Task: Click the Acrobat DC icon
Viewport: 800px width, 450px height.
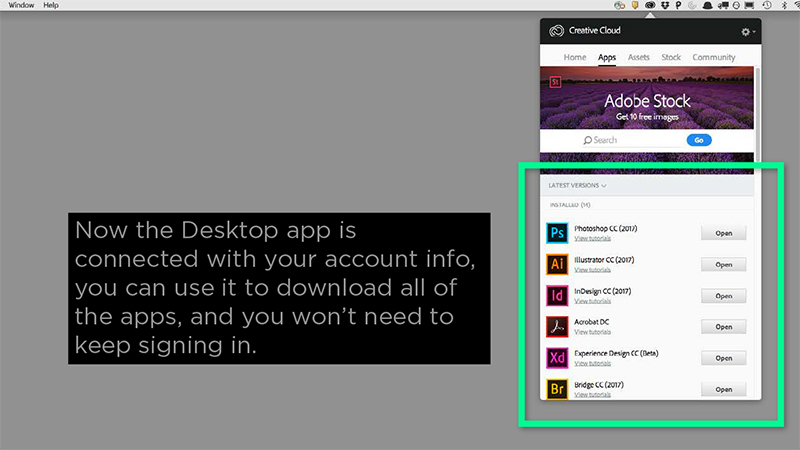Action: click(x=557, y=327)
